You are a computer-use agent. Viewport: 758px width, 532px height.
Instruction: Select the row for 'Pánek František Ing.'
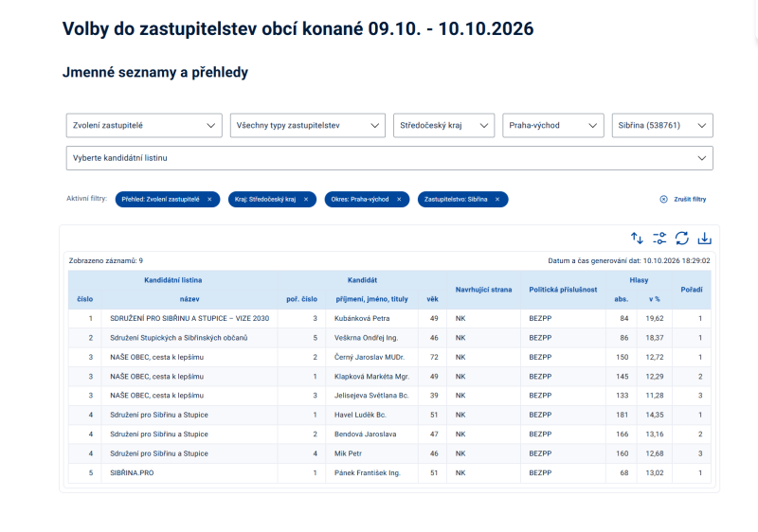pyautogui.click(x=389, y=473)
